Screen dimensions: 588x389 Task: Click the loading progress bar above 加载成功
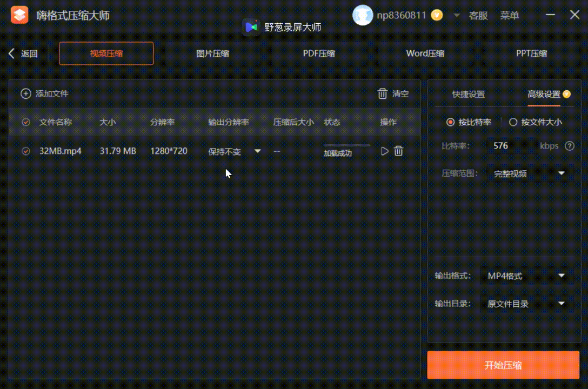(347, 145)
